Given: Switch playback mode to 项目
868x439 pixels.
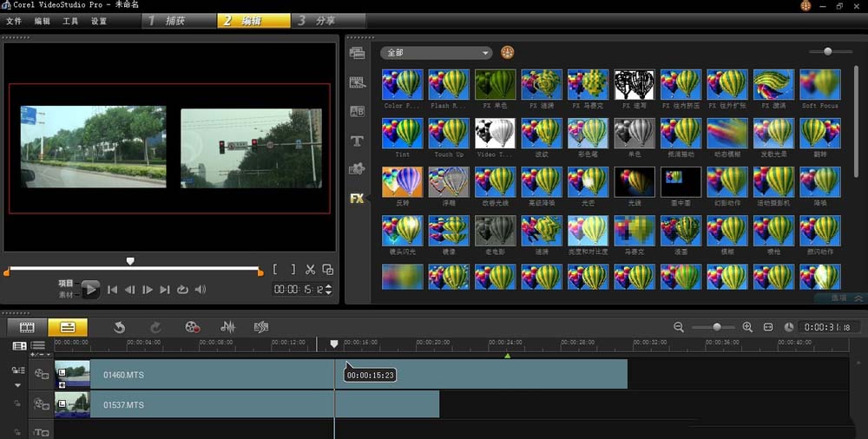Looking at the screenshot, I should (x=66, y=283).
